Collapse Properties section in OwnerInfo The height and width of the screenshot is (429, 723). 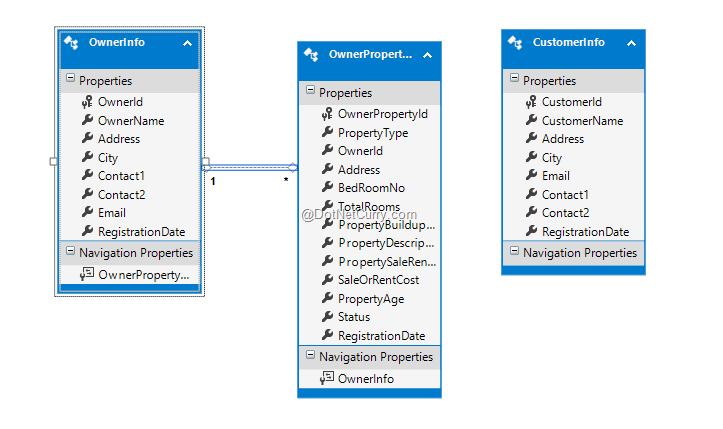pyautogui.click(x=70, y=80)
